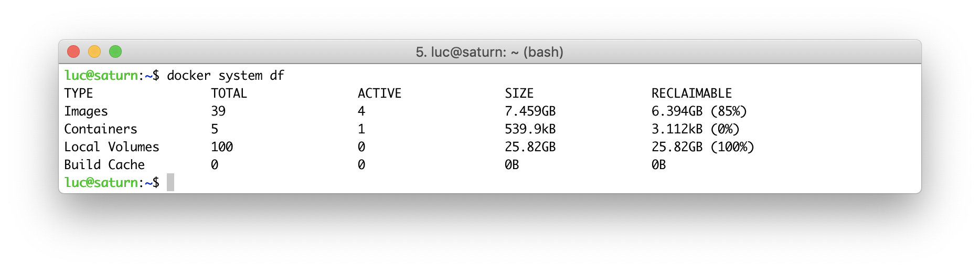The width and height of the screenshot is (980, 271).
Task: Click the typed 'docker system df' command
Action: [225, 76]
